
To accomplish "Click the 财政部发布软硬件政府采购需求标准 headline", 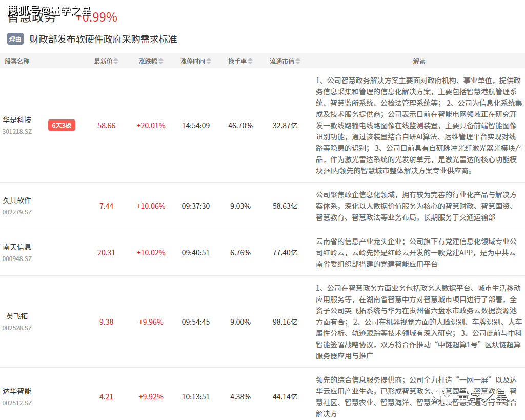I will (x=103, y=39).
